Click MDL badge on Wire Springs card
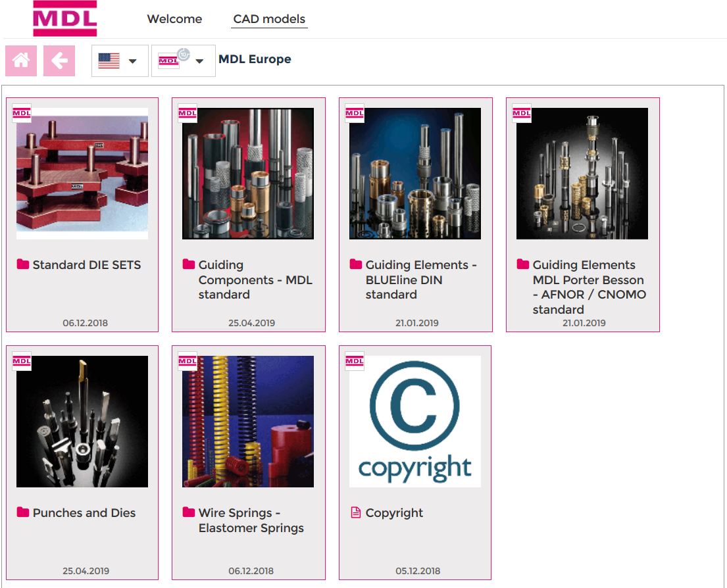 188,361
